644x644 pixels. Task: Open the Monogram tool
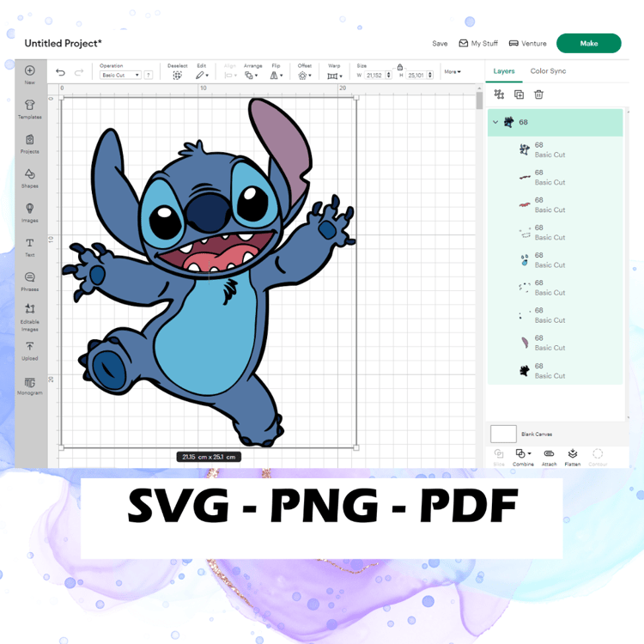[x=29, y=386]
